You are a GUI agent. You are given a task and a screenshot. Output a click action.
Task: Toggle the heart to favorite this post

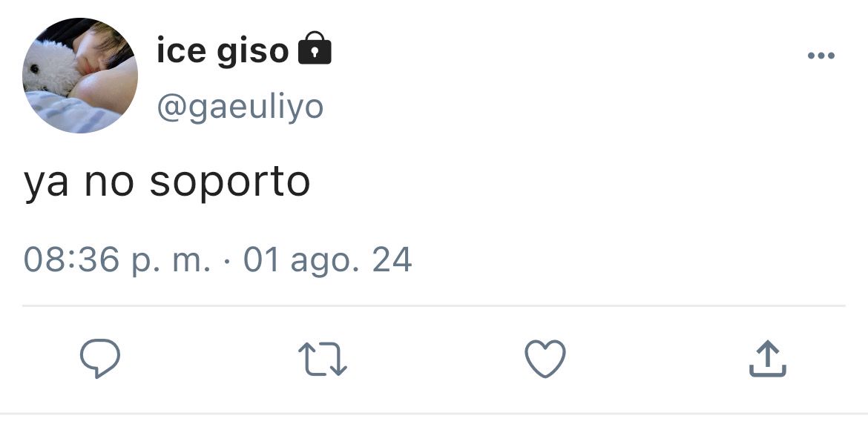545,358
